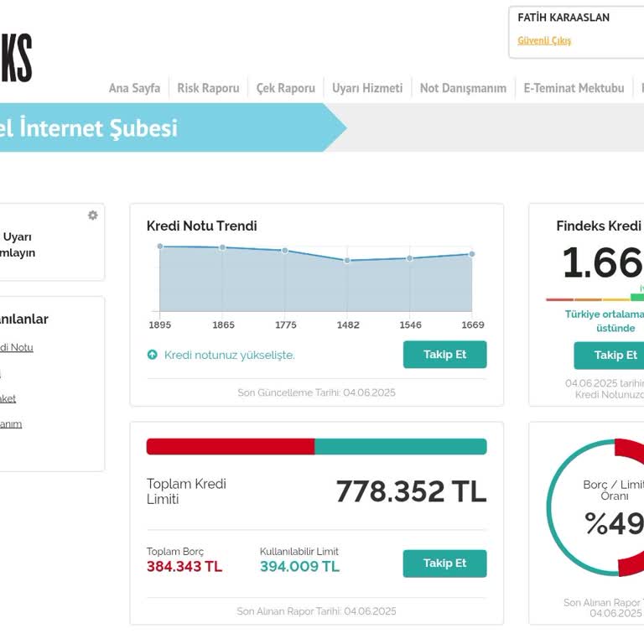Click the 394.009 TL Kullanılabilir Limit value
Image resolution: width=644 pixels, height=644 pixels.
pos(300,566)
